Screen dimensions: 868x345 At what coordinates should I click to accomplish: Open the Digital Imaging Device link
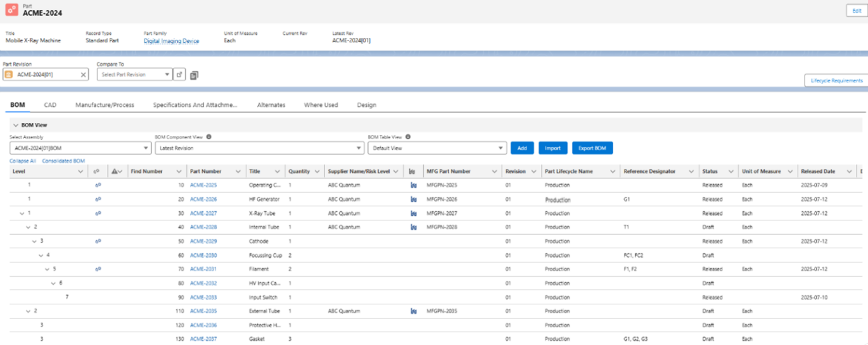coord(171,41)
